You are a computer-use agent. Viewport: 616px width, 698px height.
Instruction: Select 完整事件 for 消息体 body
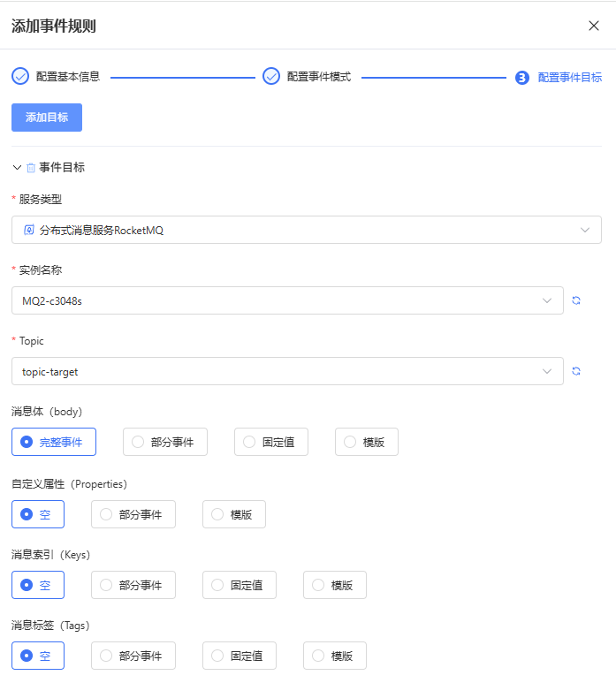[54, 442]
